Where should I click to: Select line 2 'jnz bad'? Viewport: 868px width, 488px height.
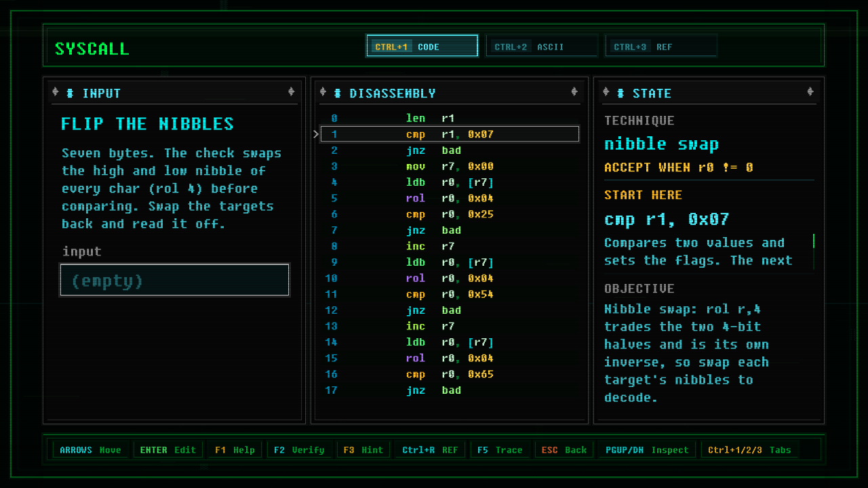[450, 150]
